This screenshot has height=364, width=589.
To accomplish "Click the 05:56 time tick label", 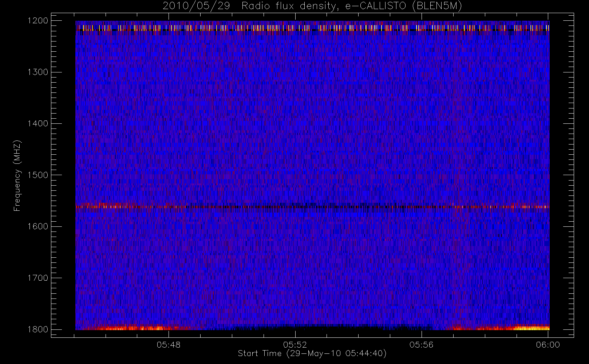I will (422, 345).
